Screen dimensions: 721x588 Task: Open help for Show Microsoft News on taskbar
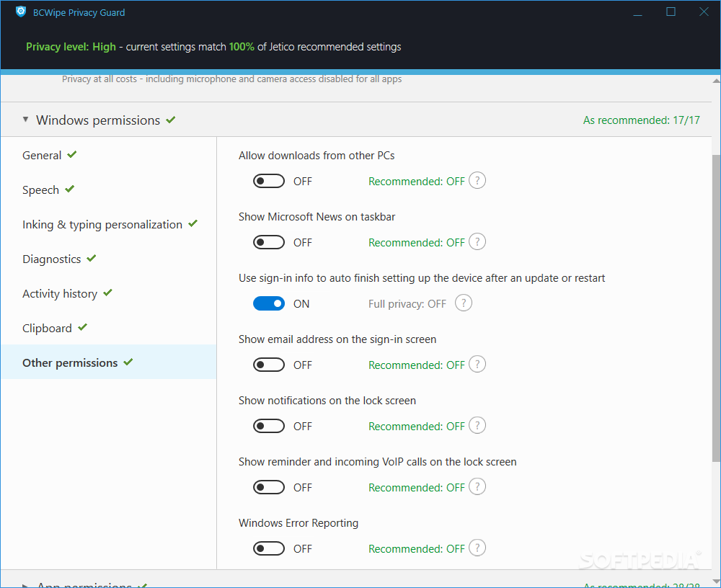(x=477, y=242)
